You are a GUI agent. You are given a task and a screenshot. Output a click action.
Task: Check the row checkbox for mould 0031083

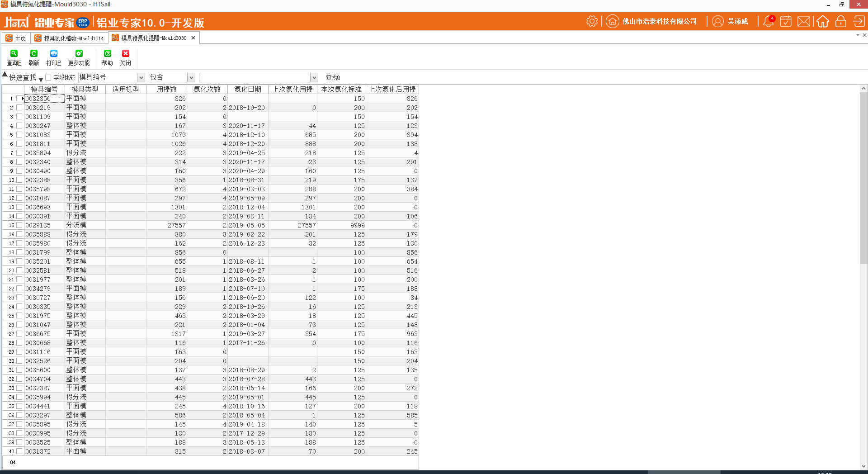coord(19,135)
